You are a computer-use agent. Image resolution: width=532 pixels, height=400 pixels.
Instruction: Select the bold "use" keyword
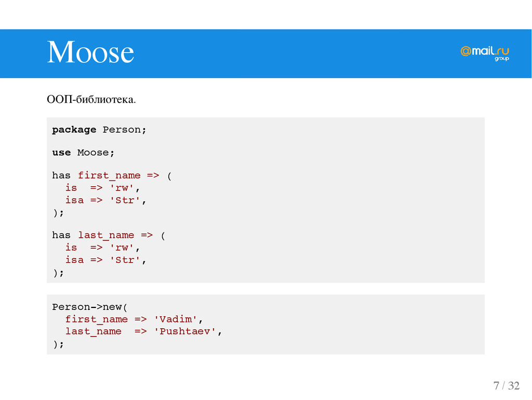click(61, 152)
